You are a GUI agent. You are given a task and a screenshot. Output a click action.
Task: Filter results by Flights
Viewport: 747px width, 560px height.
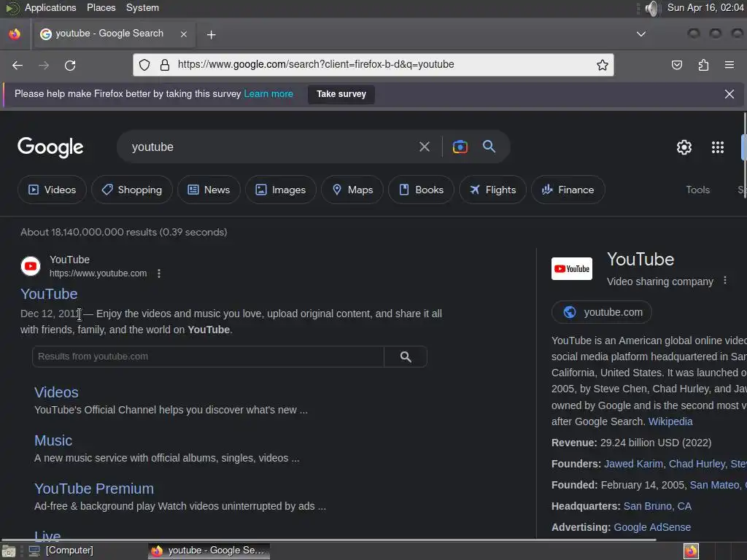pyautogui.click(x=492, y=190)
